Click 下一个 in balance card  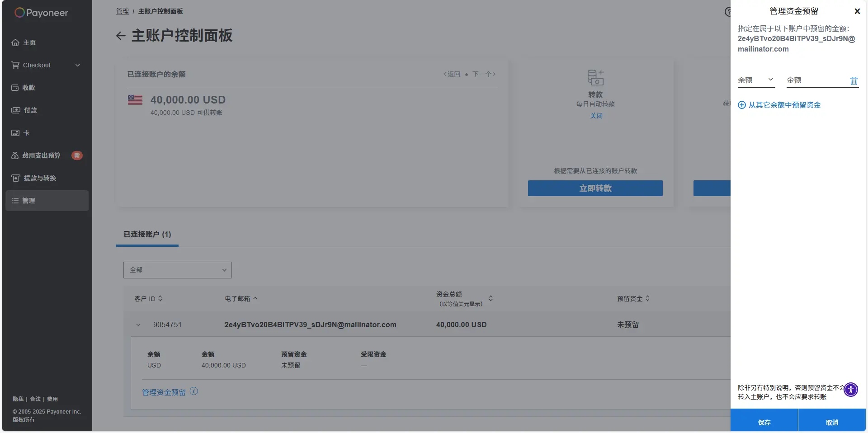tap(484, 74)
